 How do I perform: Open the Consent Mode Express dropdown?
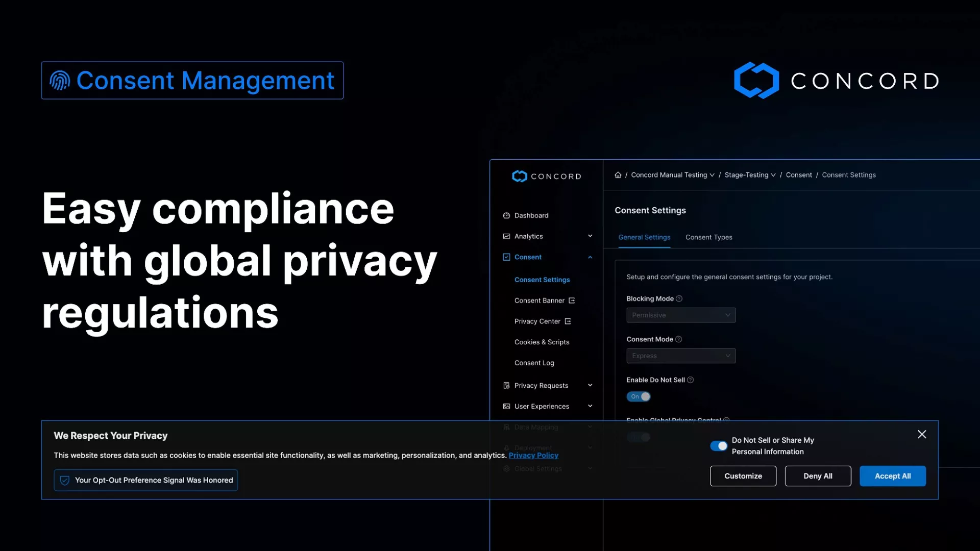(681, 356)
